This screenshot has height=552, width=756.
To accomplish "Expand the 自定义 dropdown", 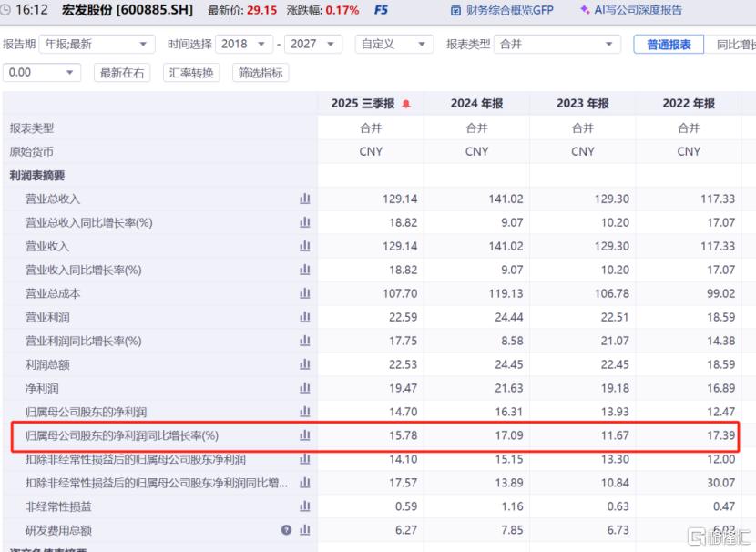I will pyautogui.click(x=393, y=45).
